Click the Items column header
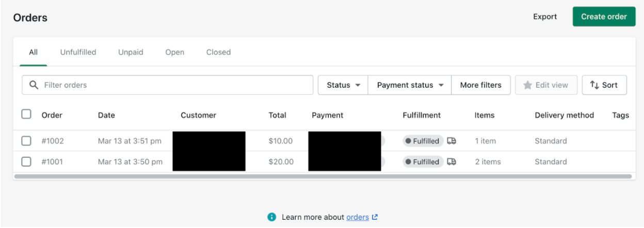This screenshot has height=228, width=644. pyautogui.click(x=485, y=115)
